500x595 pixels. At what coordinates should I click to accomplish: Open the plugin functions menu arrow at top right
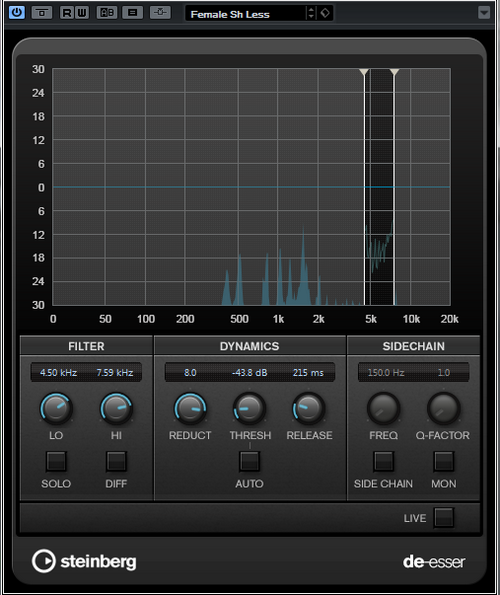[x=484, y=13]
